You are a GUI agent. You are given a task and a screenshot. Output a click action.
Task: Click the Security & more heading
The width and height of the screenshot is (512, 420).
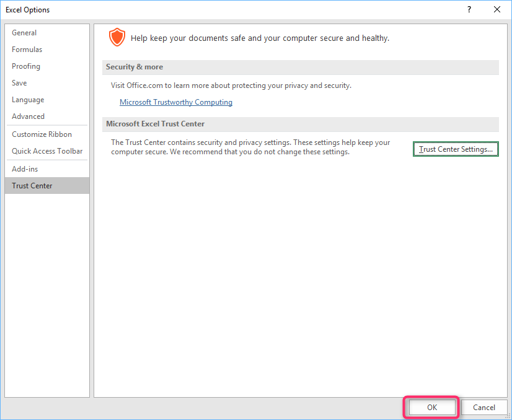135,67
